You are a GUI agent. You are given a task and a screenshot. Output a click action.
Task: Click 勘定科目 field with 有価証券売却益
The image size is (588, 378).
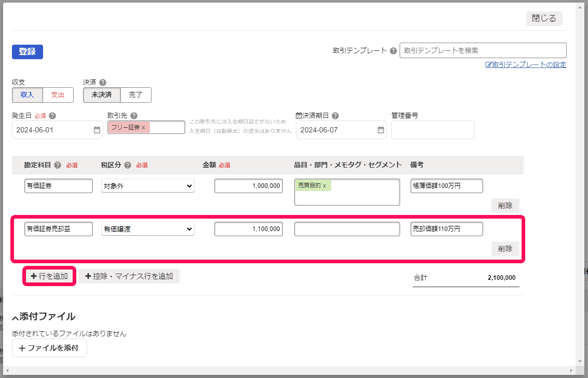click(x=59, y=229)
